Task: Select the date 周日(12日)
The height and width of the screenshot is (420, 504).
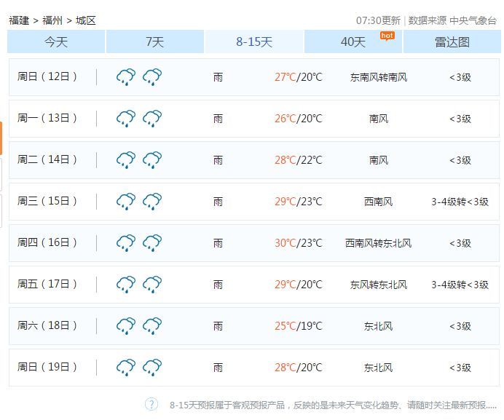Action: coord(47,76)
